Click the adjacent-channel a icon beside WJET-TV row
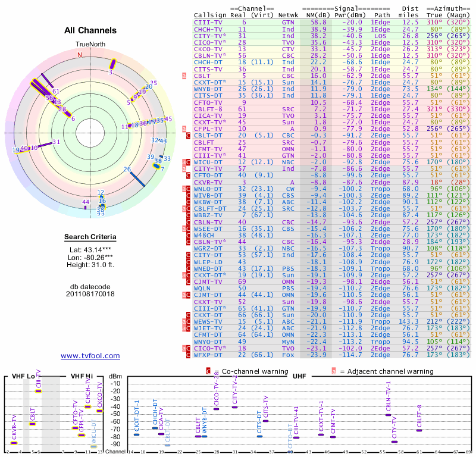Screen dimensions: 476x457 click(x=184, y=328)
